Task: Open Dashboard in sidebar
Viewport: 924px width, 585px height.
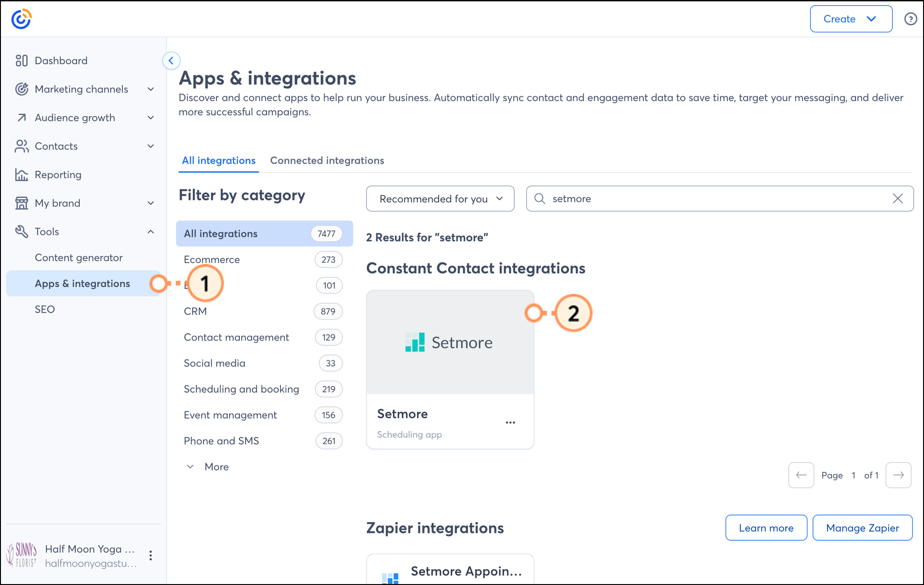Action: tap(61, 61)
